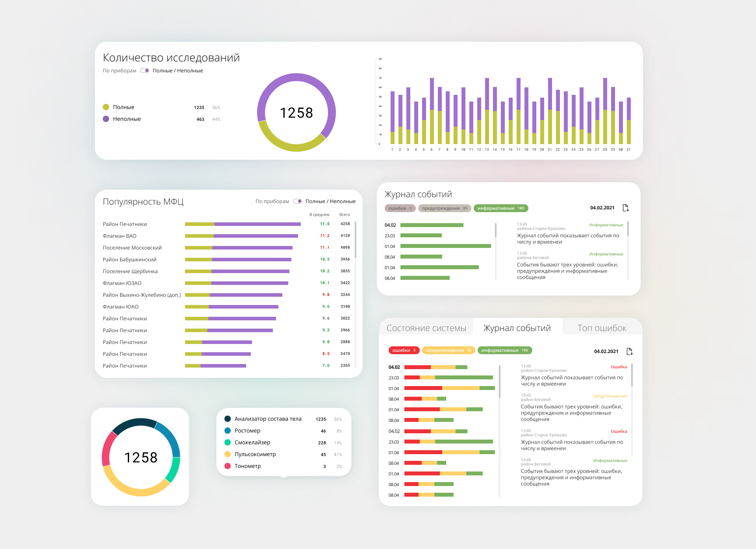Select Флагман ВАО row in popularity list
Viewport: 756px width, 549px height.
tap(120, 236)
